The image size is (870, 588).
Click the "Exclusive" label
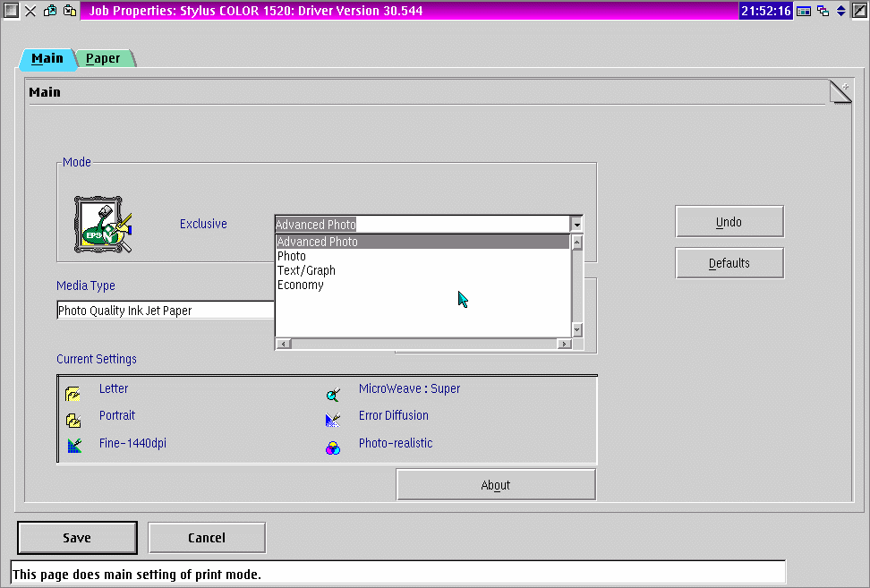(x=203, y=224)
